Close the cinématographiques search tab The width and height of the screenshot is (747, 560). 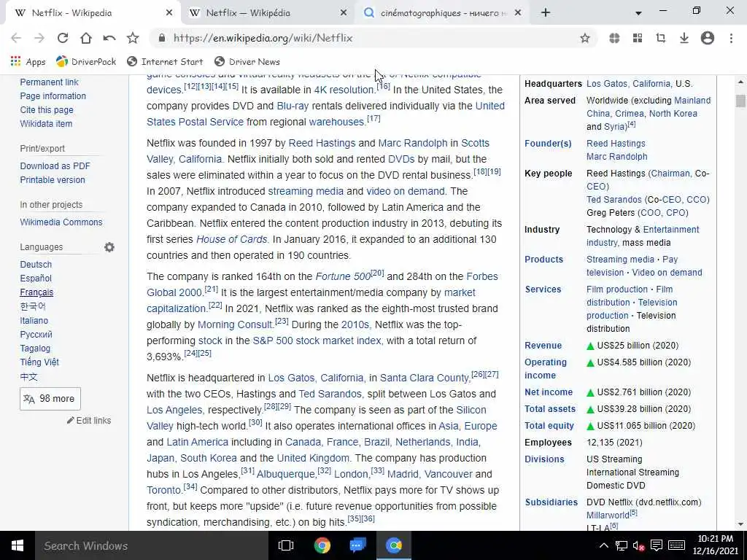coord(519,13)
